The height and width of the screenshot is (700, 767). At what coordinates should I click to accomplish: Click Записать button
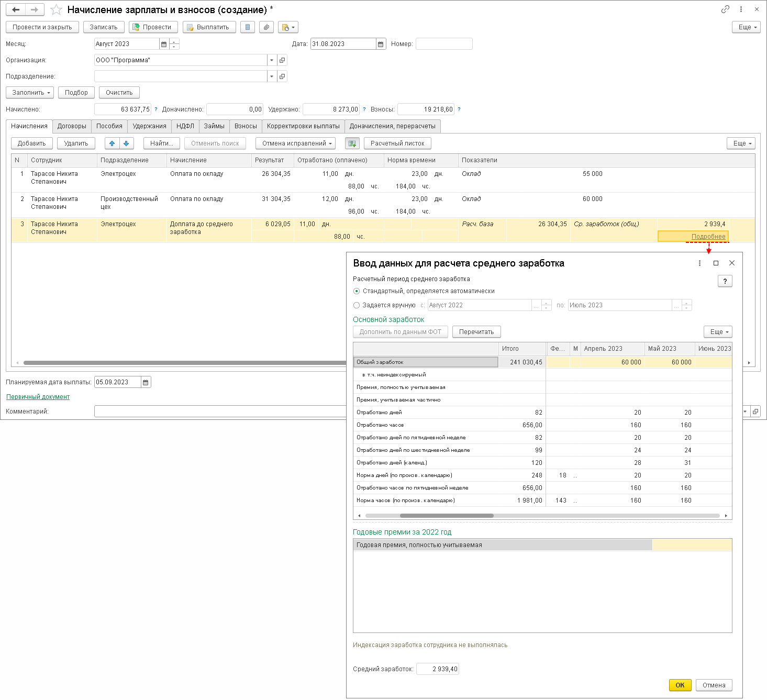click(x=104, y=27)
